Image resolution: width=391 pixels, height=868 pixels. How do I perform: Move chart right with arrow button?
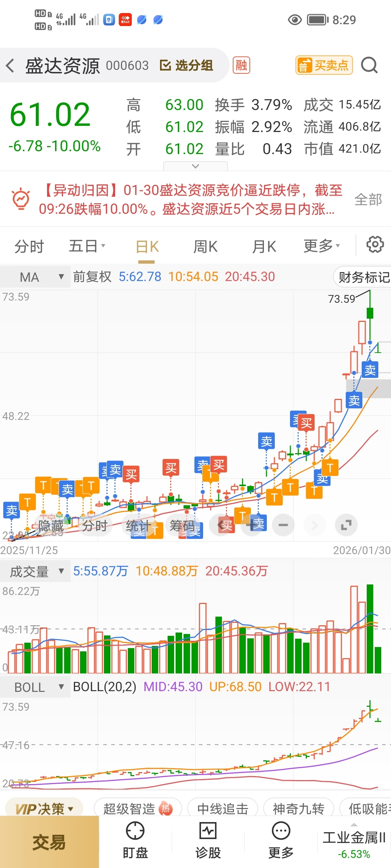[315, 525]
